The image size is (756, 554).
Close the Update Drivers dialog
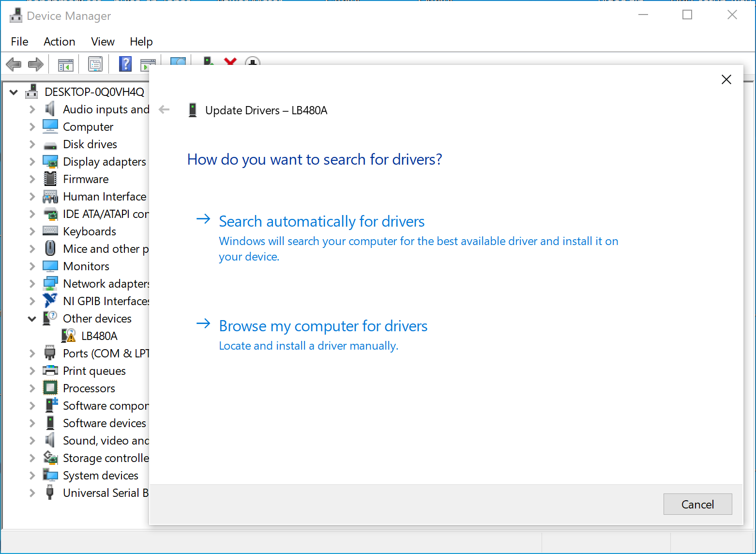point(726,79)
